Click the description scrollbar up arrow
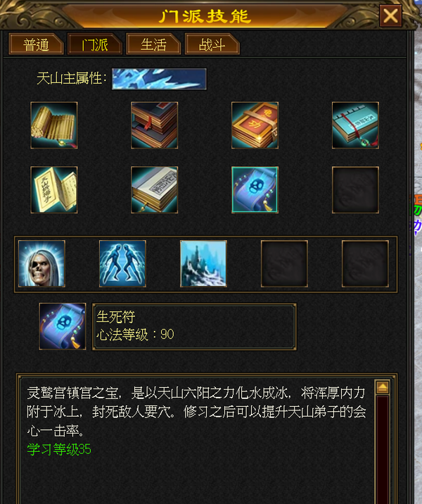 click(383, 387)
